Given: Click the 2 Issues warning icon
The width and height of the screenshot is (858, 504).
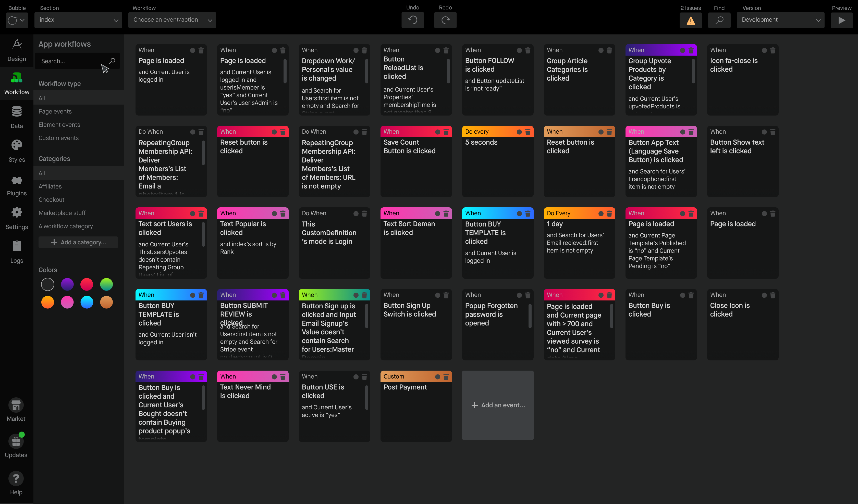Looking at the screenshot, I should pyautogui.click(x=691, y=20).
